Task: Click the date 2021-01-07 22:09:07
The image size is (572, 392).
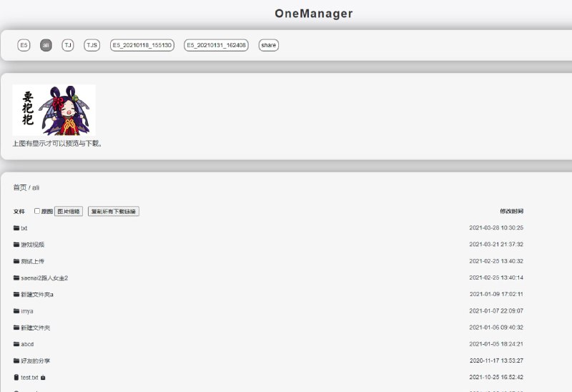Action: tap(496, 310)
